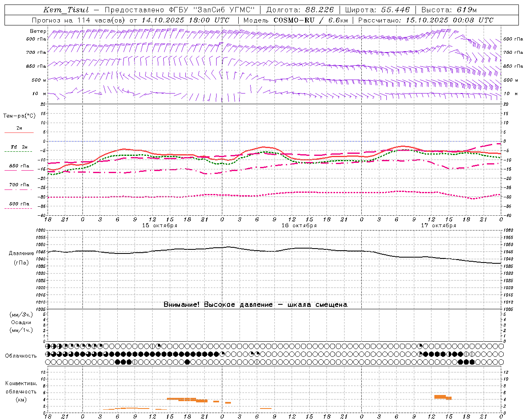The width and height of the screenshot is (525, 420).
Task: Click the (гПа) unit label under Давление
Action: [x=21, y=263]
